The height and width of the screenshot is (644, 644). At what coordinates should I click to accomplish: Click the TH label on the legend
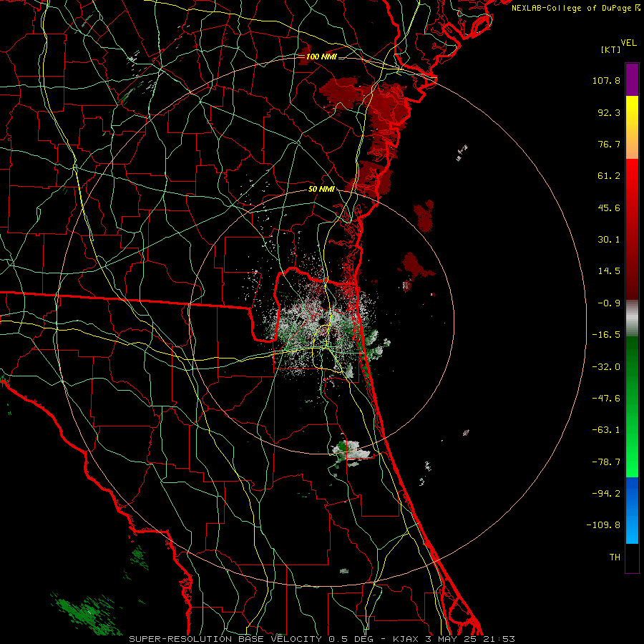[615, 557]
